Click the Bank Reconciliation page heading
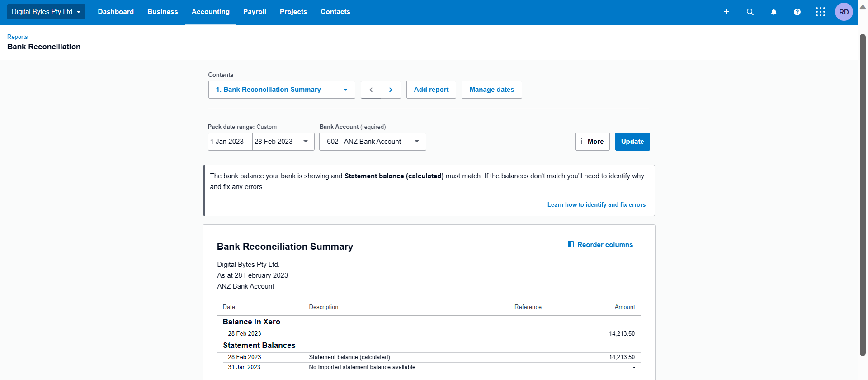The width and height of the screenshot is (868, 380). 44,47
